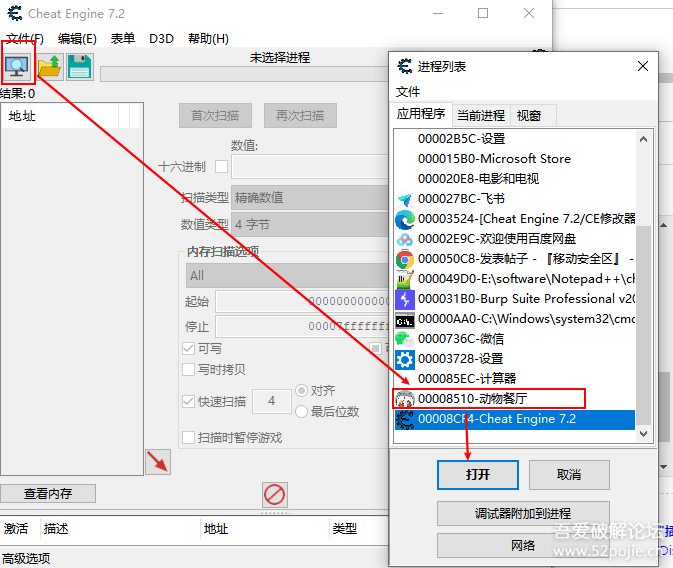This screenshot has width=673, height=568.
Task: Enable the 写时拷贝 checkbox
Action: tap(189, 369)
